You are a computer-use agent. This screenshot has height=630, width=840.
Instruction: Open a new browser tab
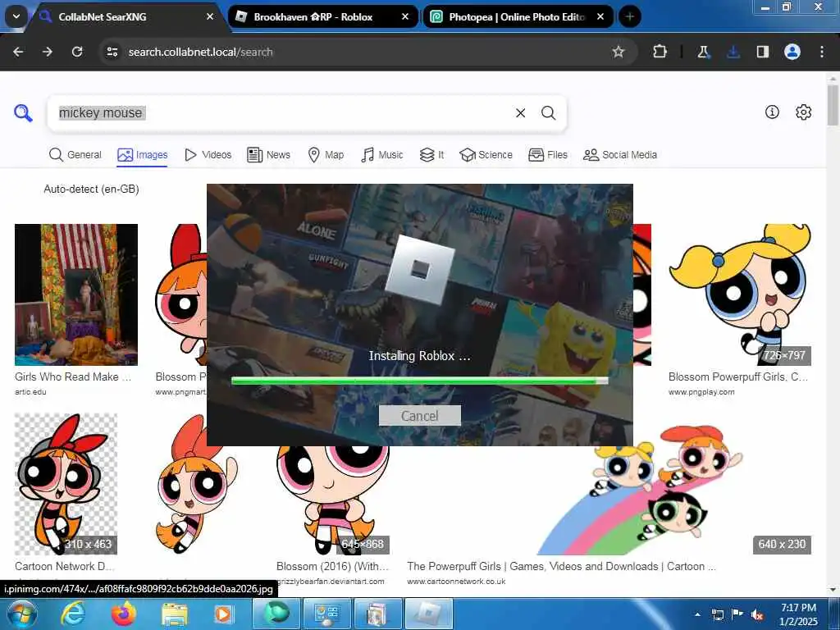[x=629, y=16]
